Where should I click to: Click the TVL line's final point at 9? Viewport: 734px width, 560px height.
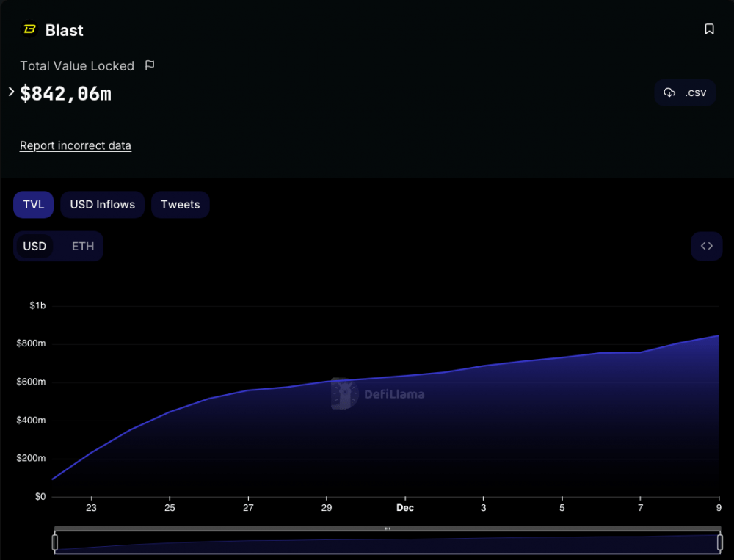(718, 335)
